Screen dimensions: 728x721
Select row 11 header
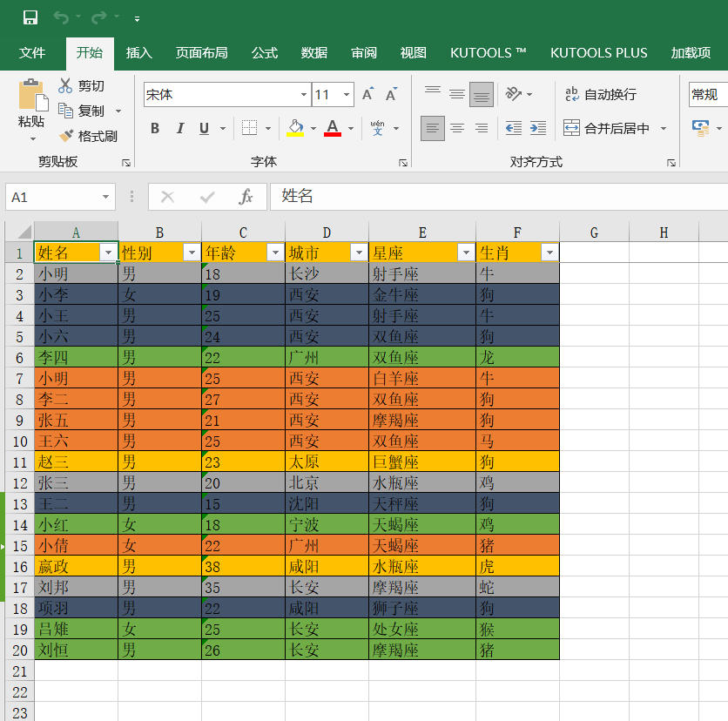pyautogui.click(x=19, y=462)
